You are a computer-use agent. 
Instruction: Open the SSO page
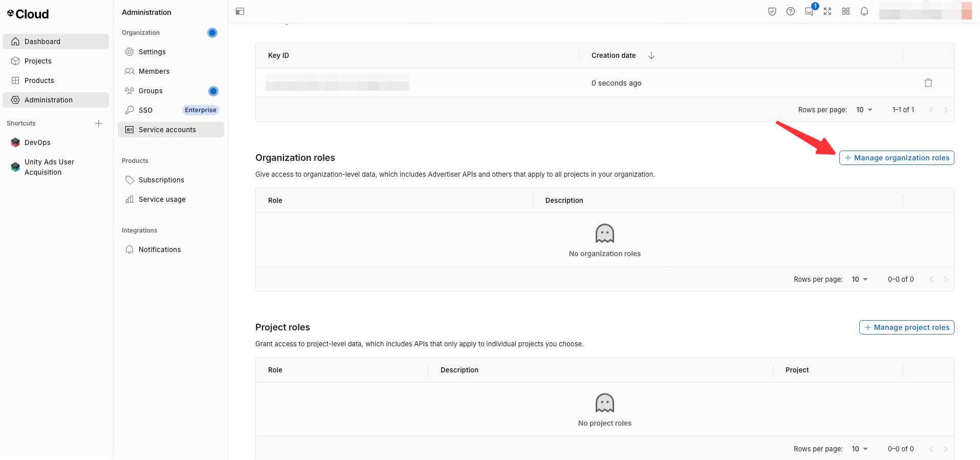tap(171, 110)
